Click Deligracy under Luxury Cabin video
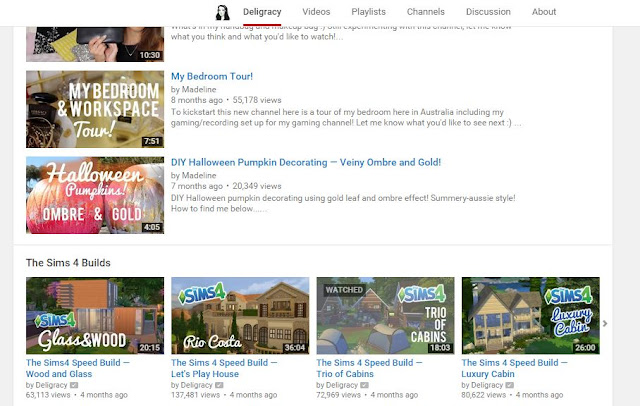Screen dimensions: 640x406 (487, 385)
